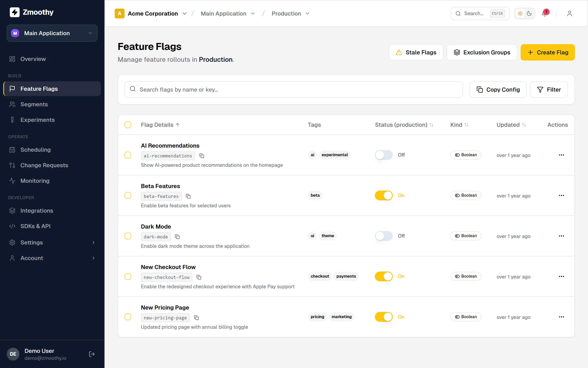Expand the Account sidebar menu
The image size is (588, 368).
pyautogui.click(x=52, y=258)
